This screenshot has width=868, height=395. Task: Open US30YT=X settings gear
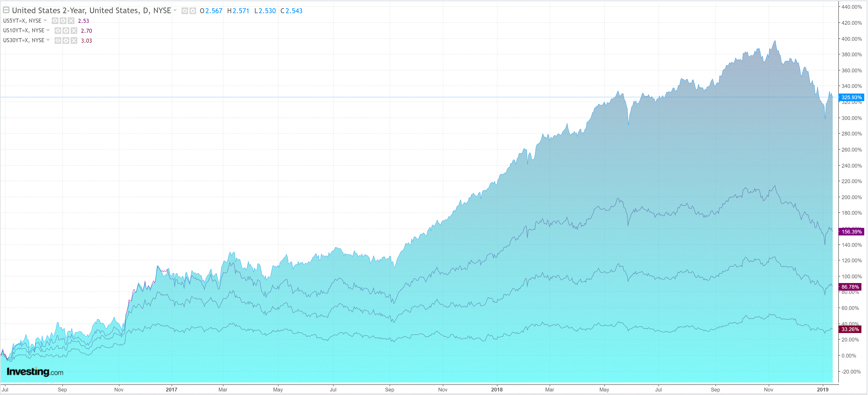point(66,41)
